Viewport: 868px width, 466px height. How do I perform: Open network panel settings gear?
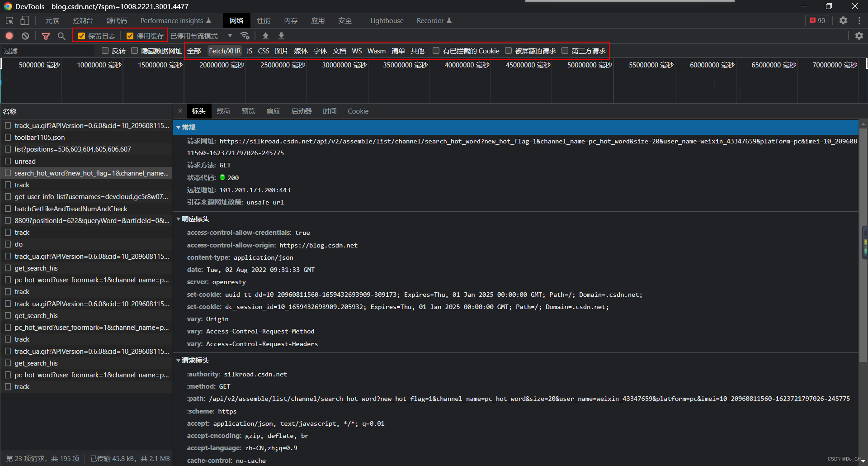pyautogui.click(x=859, y=36)
